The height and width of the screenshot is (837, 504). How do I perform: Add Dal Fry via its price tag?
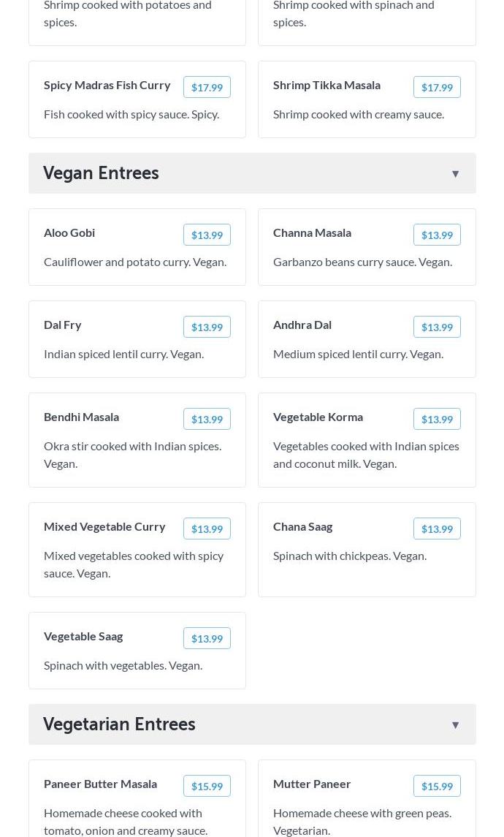tap(207, 327)
